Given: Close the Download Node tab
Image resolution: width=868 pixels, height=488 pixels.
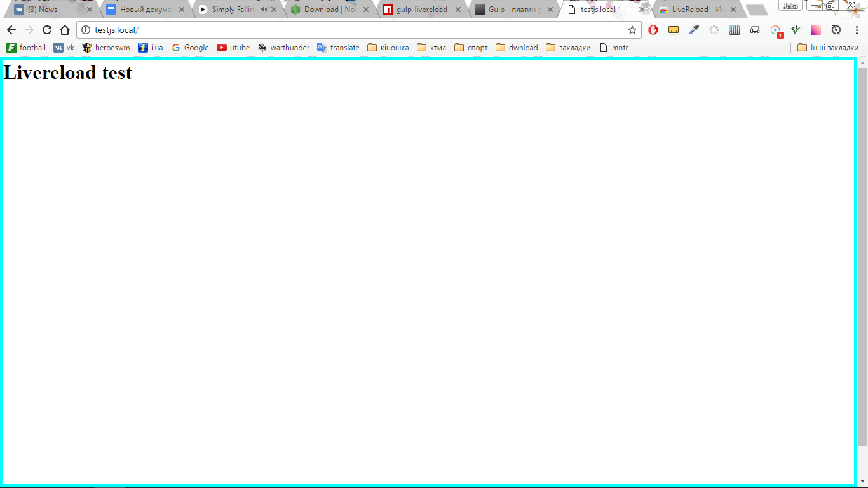Looking at the screenshot, I should [x=366, y=10].
